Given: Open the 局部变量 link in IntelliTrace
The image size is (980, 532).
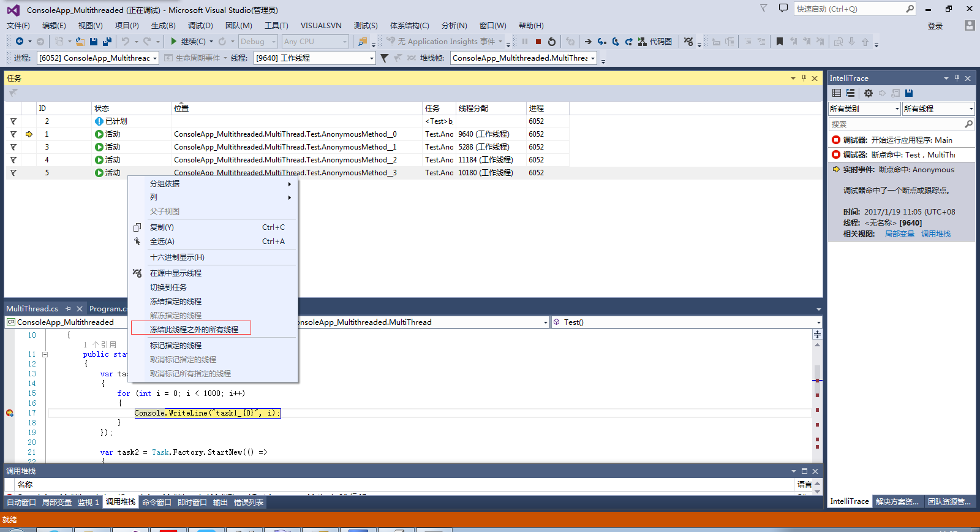Looking at the screenshot, I should [x=900, y=234].
